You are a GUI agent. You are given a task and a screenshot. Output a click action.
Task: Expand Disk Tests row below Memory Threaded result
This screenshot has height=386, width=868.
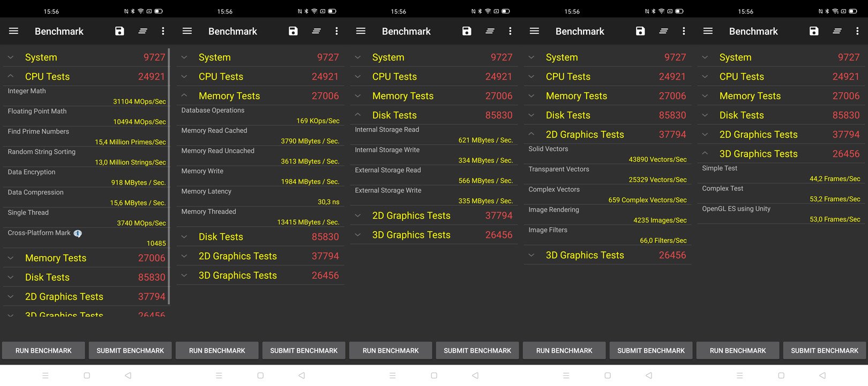point(260,237)
